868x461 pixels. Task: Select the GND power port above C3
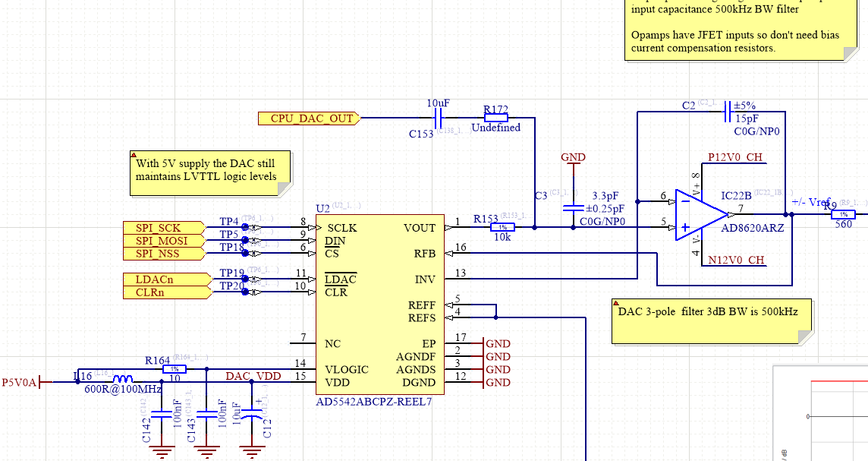pyautogui.click(x=573, y=157)
